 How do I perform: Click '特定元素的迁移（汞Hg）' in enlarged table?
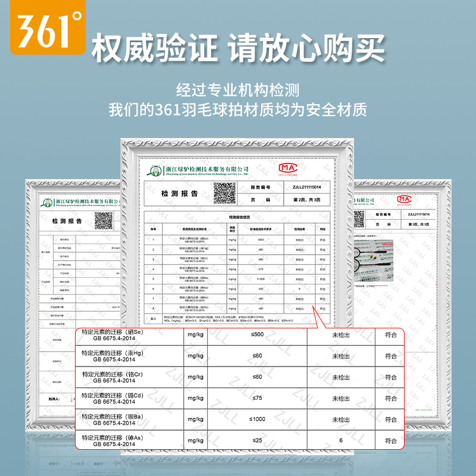pyautogui.click(x=112, y=353)
